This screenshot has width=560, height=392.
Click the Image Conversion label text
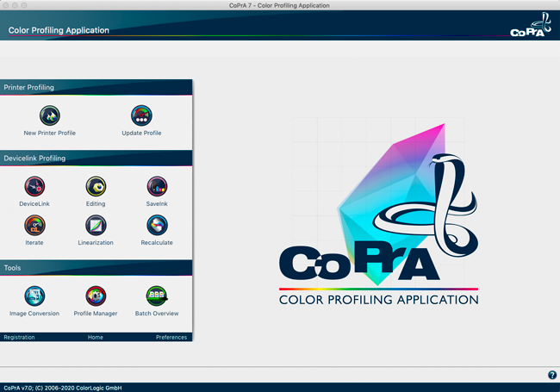pyautogui.click(x=34, y=313)
